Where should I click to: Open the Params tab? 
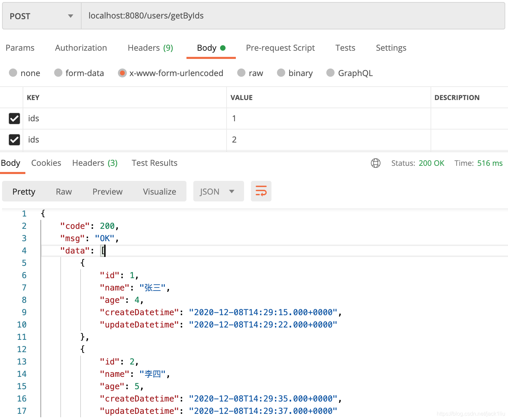(20, 48)
